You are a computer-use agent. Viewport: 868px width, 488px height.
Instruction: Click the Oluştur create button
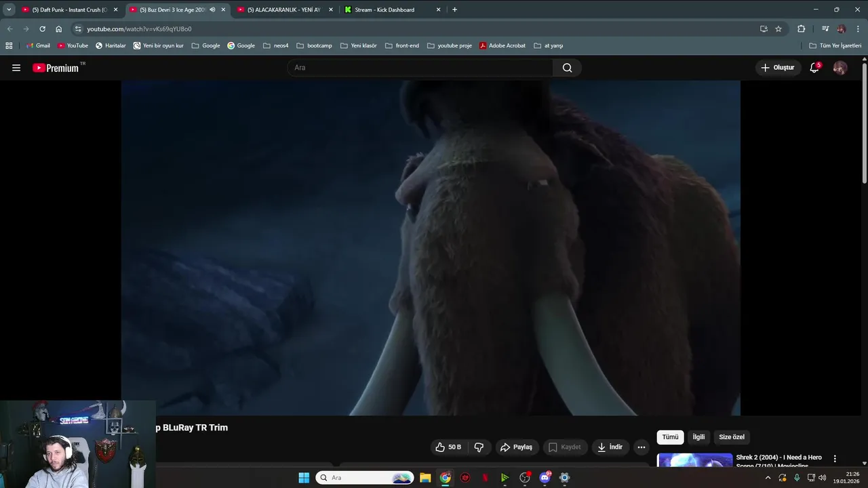click(x=777, y=68)
